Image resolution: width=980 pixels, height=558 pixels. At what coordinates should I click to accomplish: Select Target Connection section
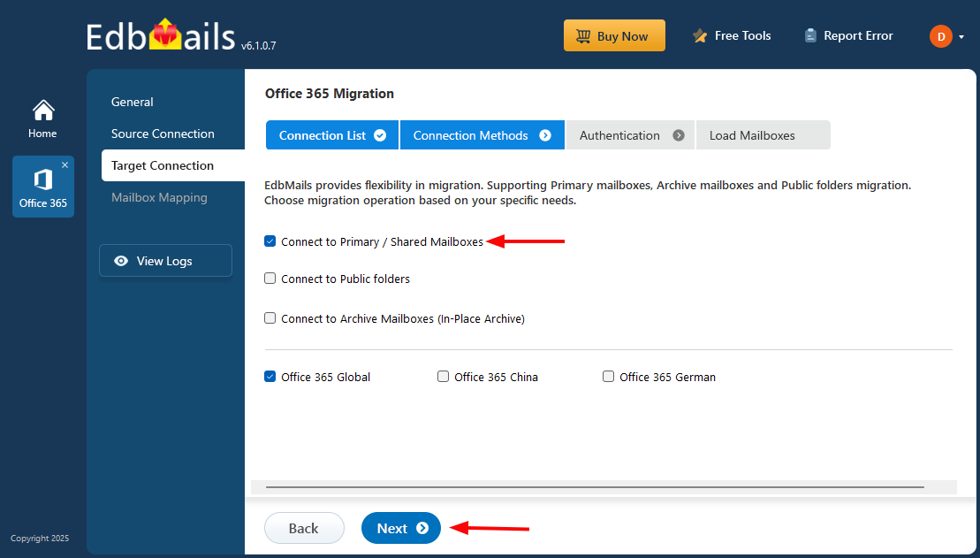[173, 165]
